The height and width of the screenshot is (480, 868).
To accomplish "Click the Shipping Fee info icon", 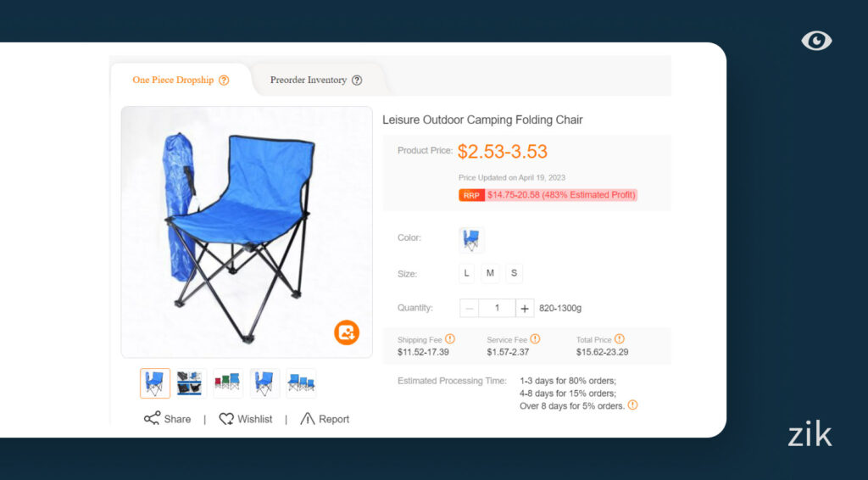I will click(x=450, y=339).
